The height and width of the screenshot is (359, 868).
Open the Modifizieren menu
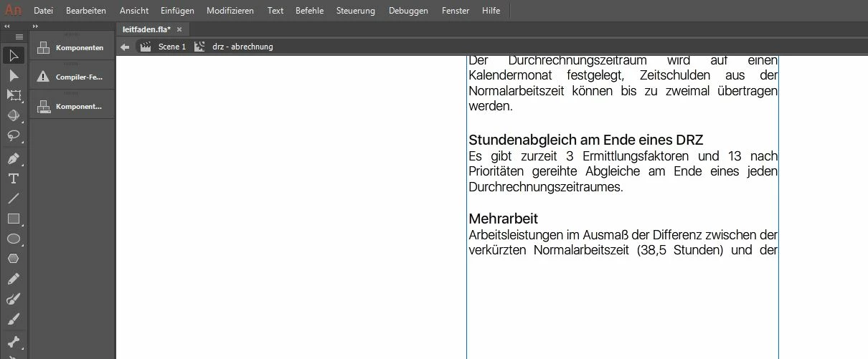[230, 11]
